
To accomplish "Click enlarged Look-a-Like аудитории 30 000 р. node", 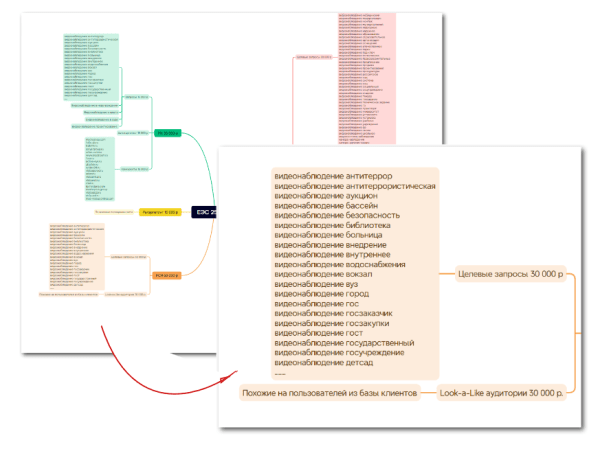I will click(x=501, y=393).
